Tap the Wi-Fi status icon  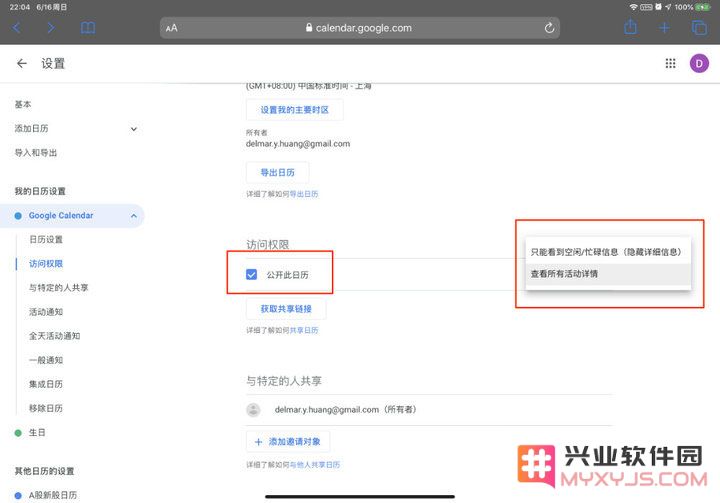[633, 7]
